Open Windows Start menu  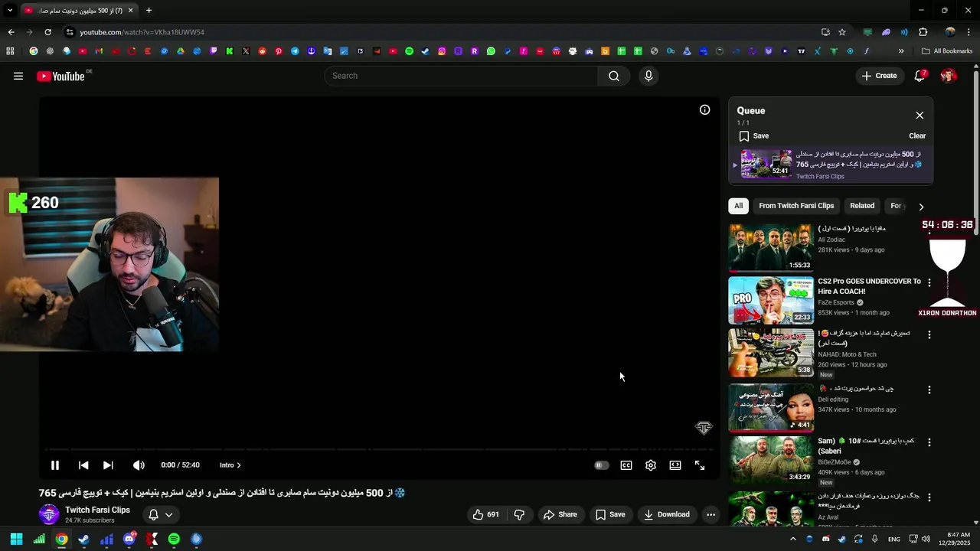[16, 540]
